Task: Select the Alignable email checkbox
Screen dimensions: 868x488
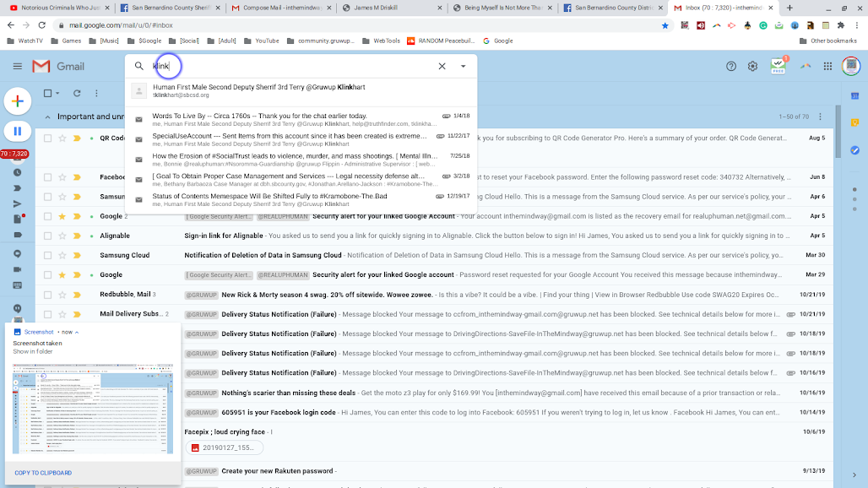Action: [x=47, y=236]
